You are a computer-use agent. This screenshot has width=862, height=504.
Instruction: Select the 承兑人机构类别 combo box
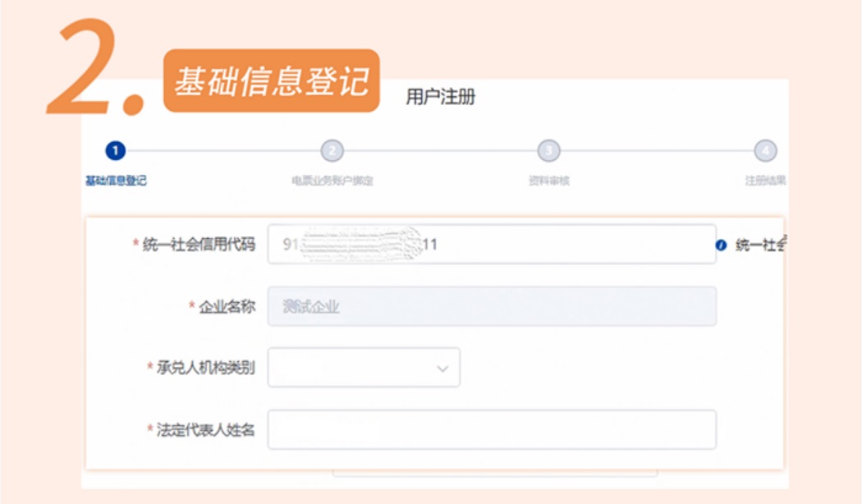coord(364,367)
